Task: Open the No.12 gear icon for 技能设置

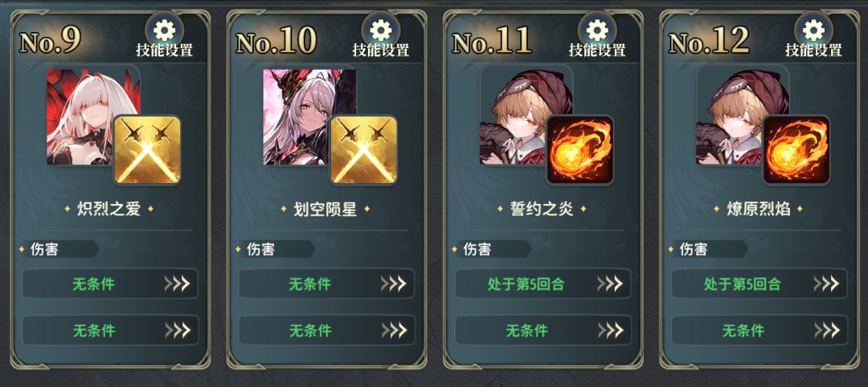Action: click(813, 29)
